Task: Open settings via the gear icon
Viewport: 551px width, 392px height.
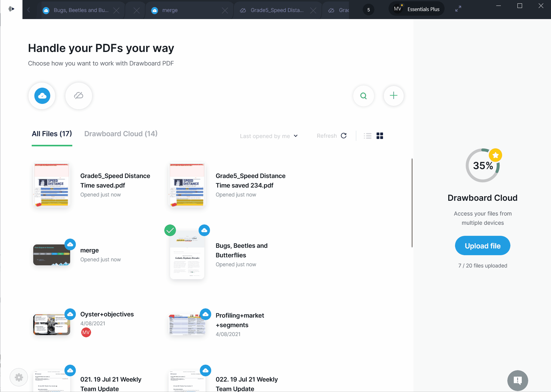Action: 19,377
